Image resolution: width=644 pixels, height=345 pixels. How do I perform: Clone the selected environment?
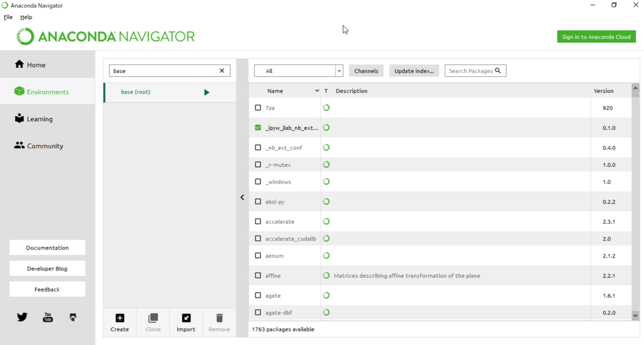(153, 322)
